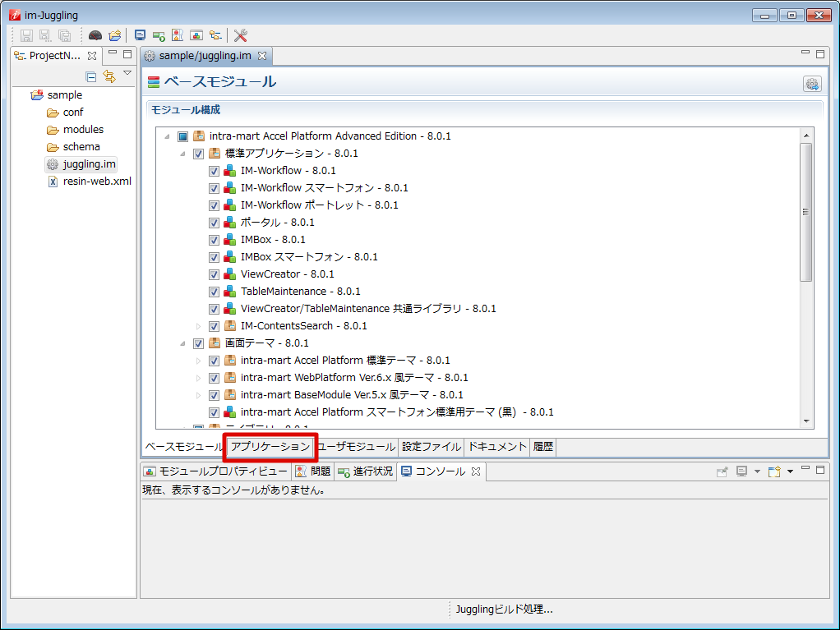
Task: Open dropdown arrow beside Open Console icon
Action: tap(790, 471)
